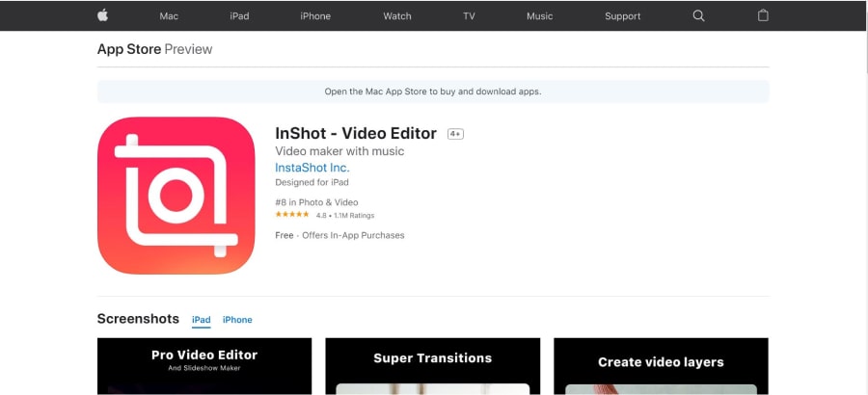Image resolution: width=868 pixels, height=395 pixels.
Task: Click the #8 in Photo & Video ranking
Action: (x=316, y=202)
